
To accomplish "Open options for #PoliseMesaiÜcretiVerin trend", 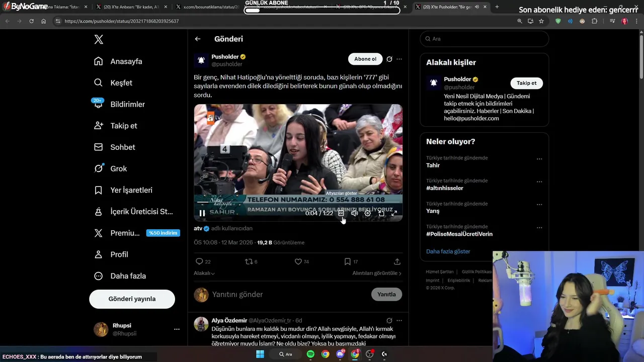I will pos(539,227).
